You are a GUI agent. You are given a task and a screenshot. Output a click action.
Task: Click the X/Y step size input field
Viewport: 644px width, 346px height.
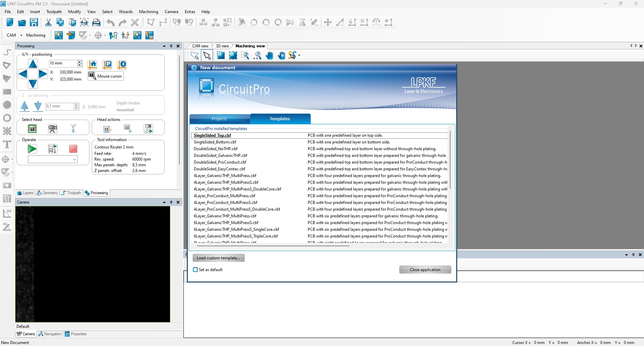pyautogui.click(x=63, y=63)
